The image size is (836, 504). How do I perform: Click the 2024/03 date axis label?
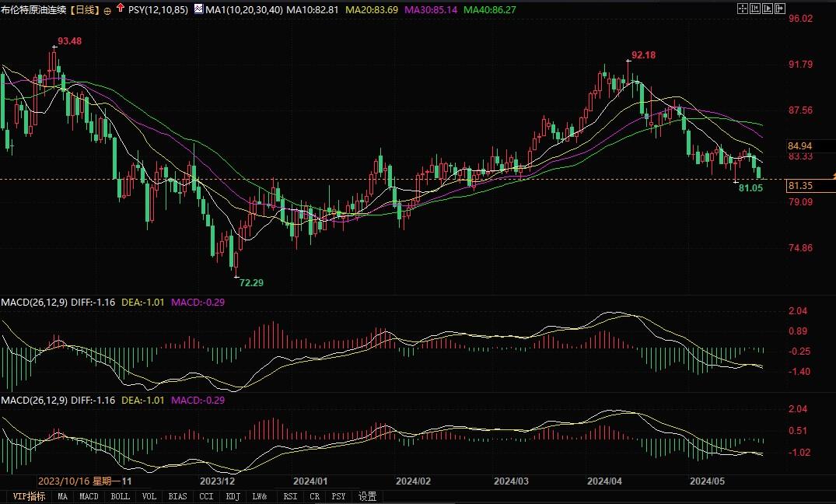tap(511, 481)
